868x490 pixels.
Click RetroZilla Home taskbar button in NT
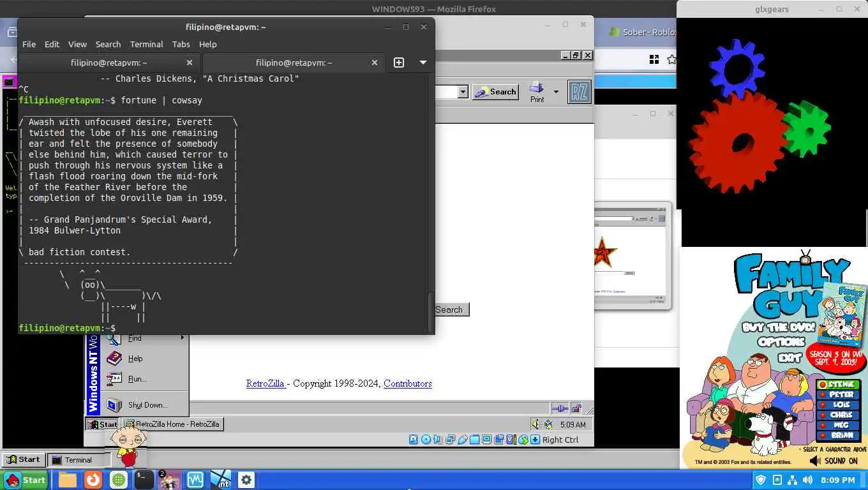click(x=172, y=424)
